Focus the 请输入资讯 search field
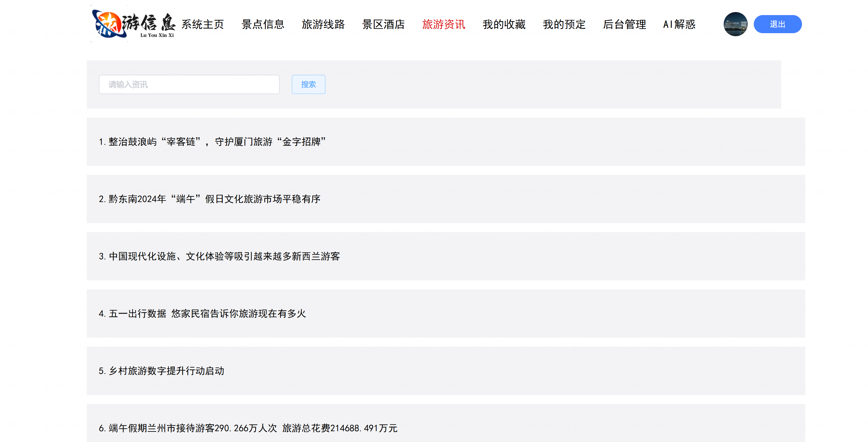 [189, 84]
